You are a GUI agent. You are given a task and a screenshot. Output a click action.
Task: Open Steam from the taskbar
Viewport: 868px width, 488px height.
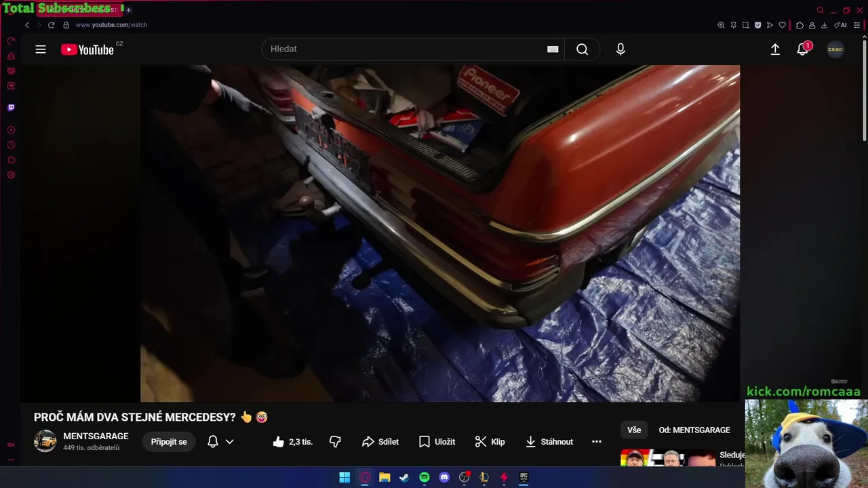point(404,477)
